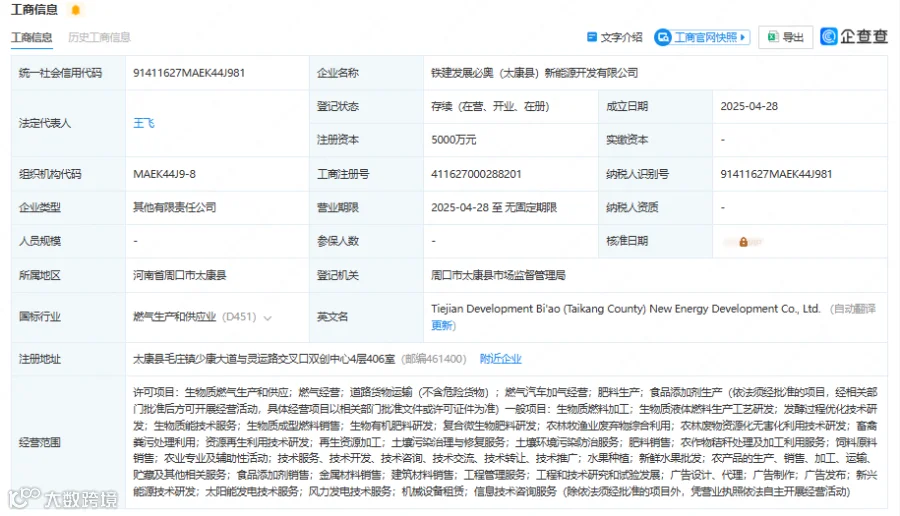Click the 导出 Excel export button

(786, 37)
